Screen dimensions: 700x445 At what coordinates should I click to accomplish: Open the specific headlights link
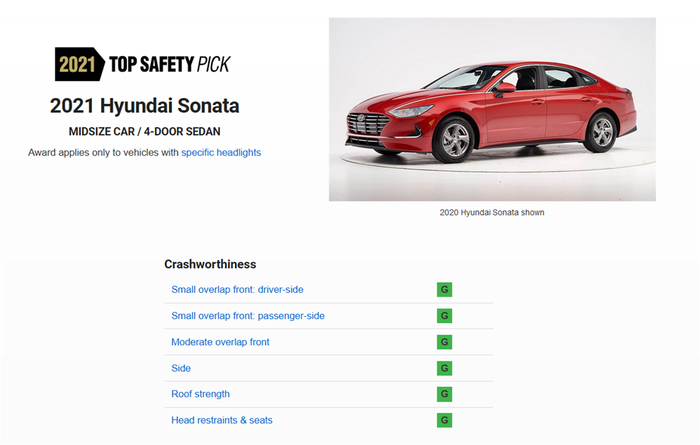pyautogui.click(x=221, y=152)
